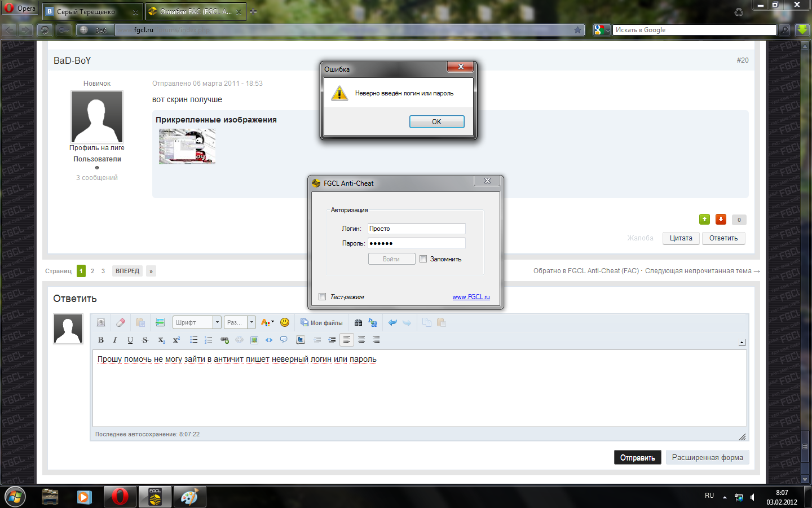Click the key icon in Opera toolbar

(x=64, y=30)
